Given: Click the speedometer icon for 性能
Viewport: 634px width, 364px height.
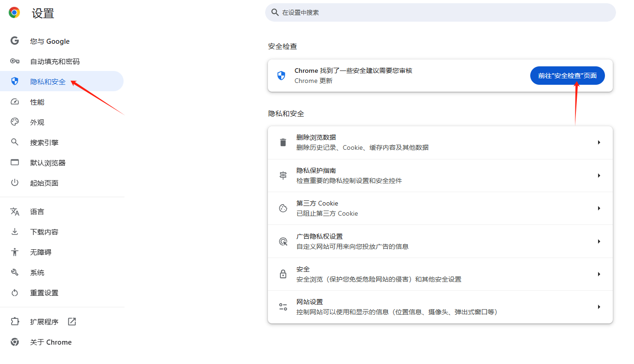Looking at the screenshot, I should point(15,102).
